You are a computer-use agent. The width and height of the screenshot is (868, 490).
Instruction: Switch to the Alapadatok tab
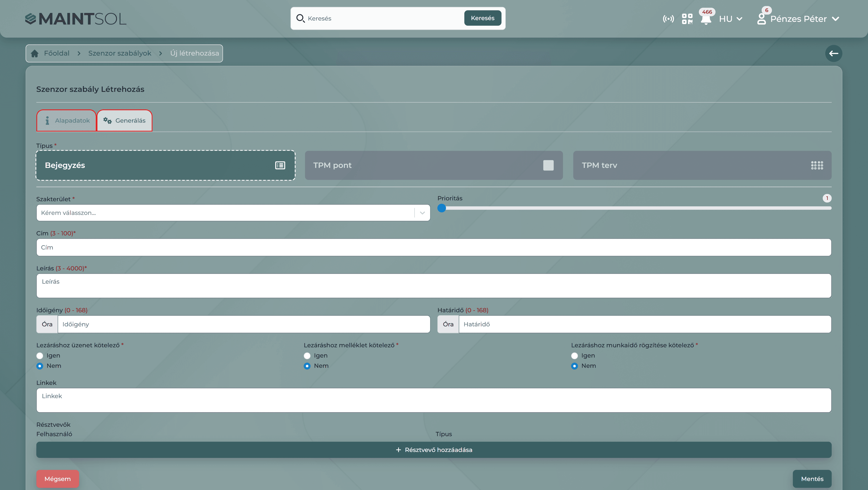click(66, 121)
